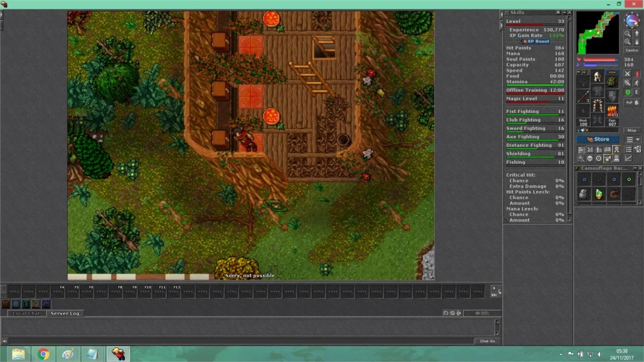This screenshot has height=362, width=644.
Task: Enable balanced fight mode (sword and shield)
Action: tap(627, 83)
